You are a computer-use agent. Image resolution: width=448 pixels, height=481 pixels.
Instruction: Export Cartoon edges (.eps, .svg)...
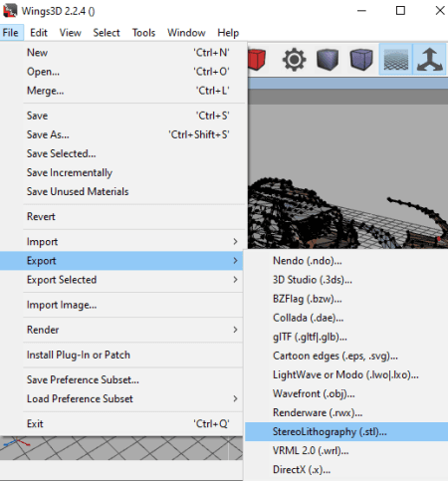[x=346, y=356]
